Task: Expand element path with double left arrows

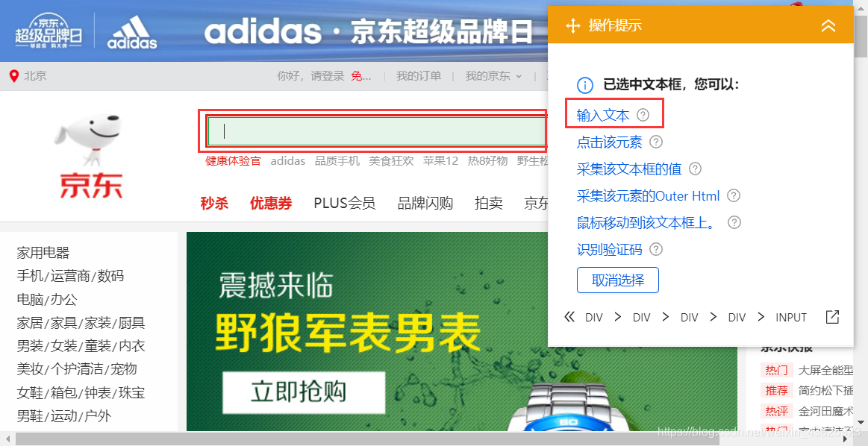Action: (569, 317)
